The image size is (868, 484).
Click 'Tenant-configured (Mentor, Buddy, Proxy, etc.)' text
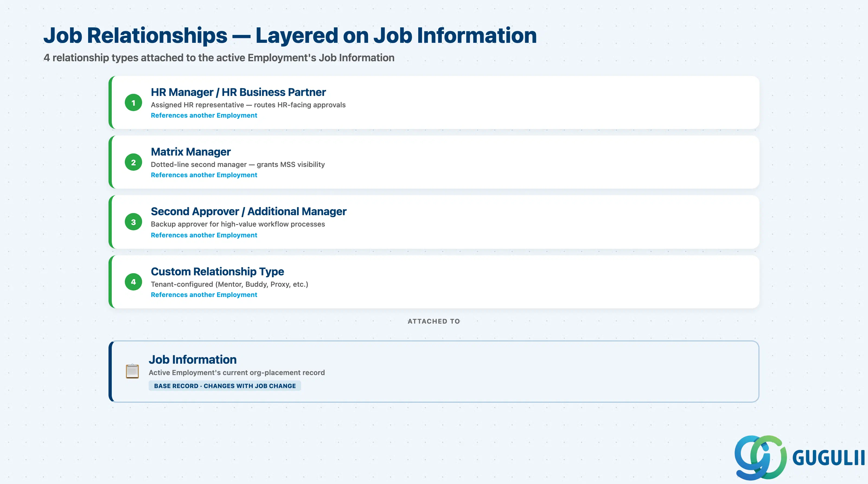coord(229,284)
